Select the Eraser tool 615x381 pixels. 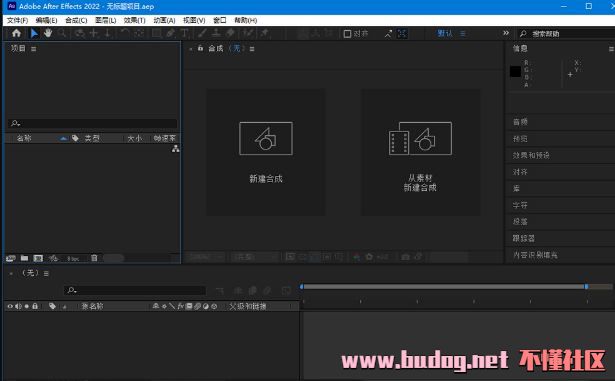(x=230, y=33)
